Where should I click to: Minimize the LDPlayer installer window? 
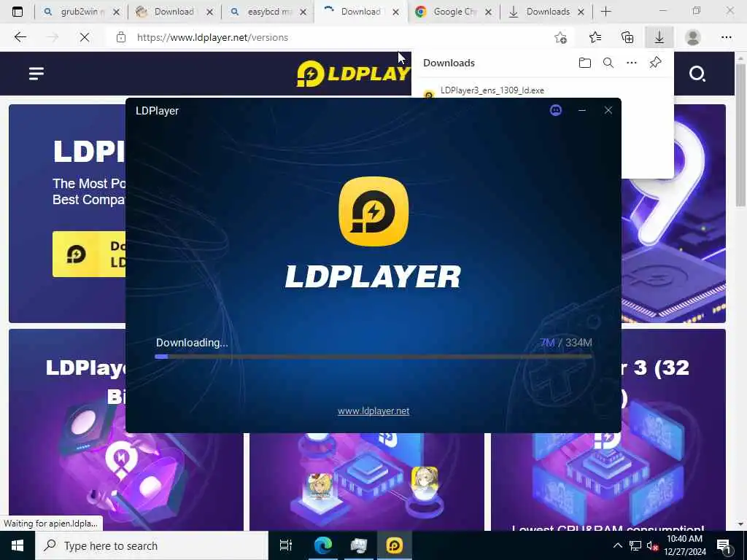point(581,111)
